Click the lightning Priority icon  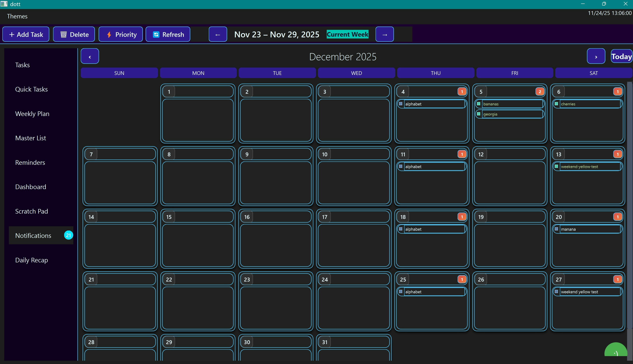pos(109,34)
